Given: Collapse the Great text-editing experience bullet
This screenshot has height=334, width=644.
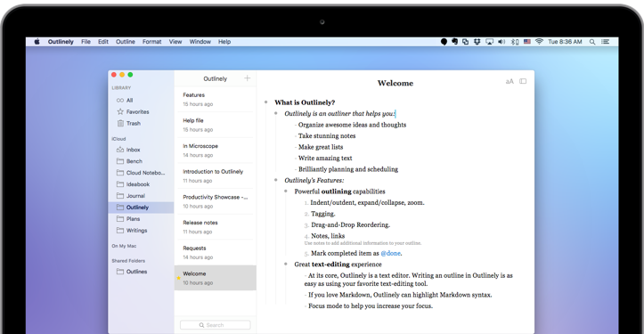Looking at the screenshot, I should click(286, 265).
